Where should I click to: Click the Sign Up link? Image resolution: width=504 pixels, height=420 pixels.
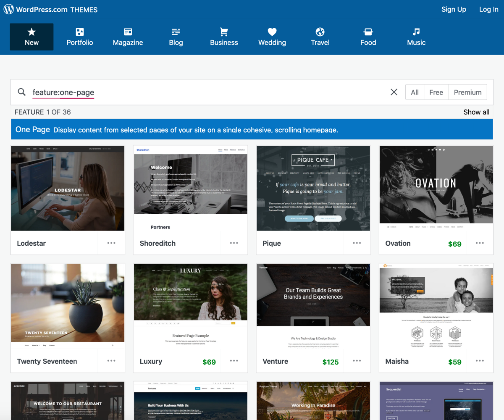pyautogui.click(x=454, y=9)
